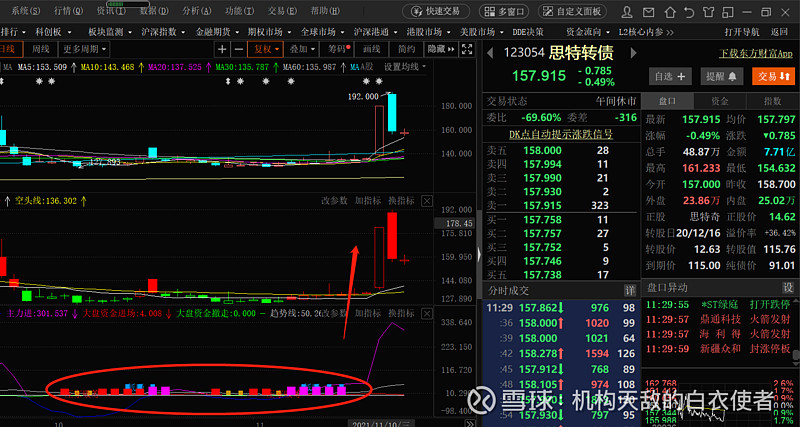The image size is (800, 427).
Task: Open the 帮助(H) menu
Action: [326, 11]
